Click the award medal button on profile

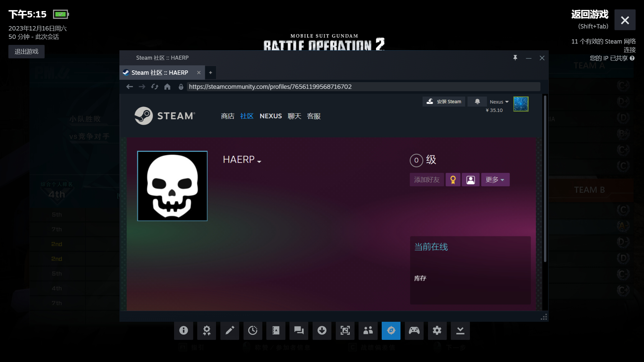[453, 180]
